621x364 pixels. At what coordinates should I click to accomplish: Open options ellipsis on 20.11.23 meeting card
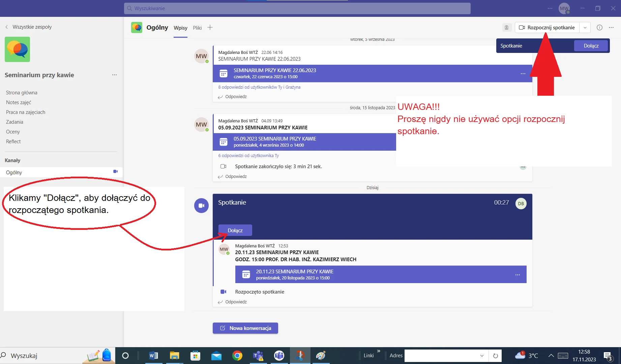(x=517, y=275)
